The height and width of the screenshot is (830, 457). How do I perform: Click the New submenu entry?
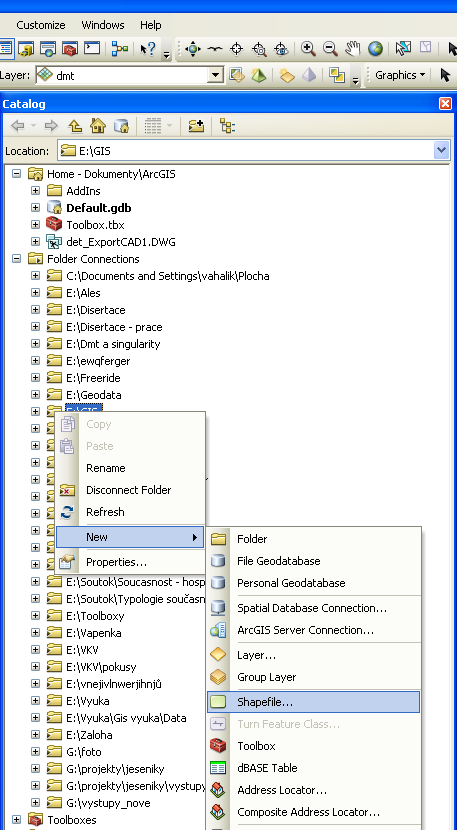tap(130, 537)
